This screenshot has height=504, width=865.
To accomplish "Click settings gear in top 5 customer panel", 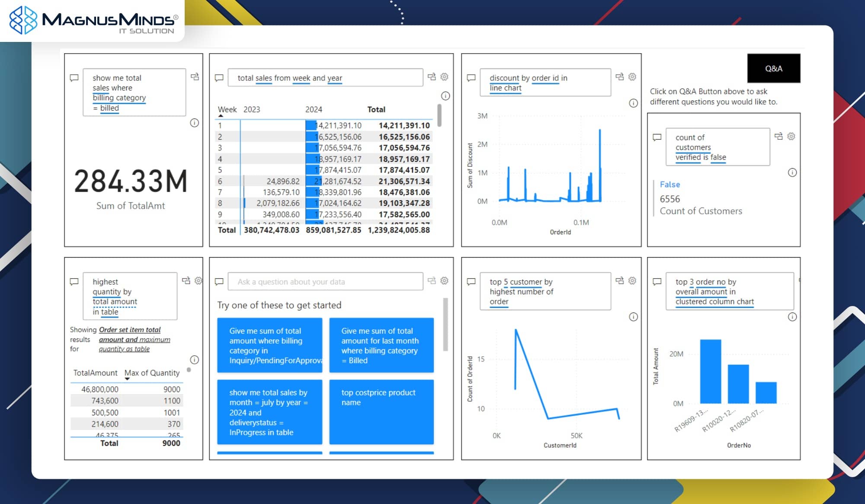I will [x=632, y=281].
